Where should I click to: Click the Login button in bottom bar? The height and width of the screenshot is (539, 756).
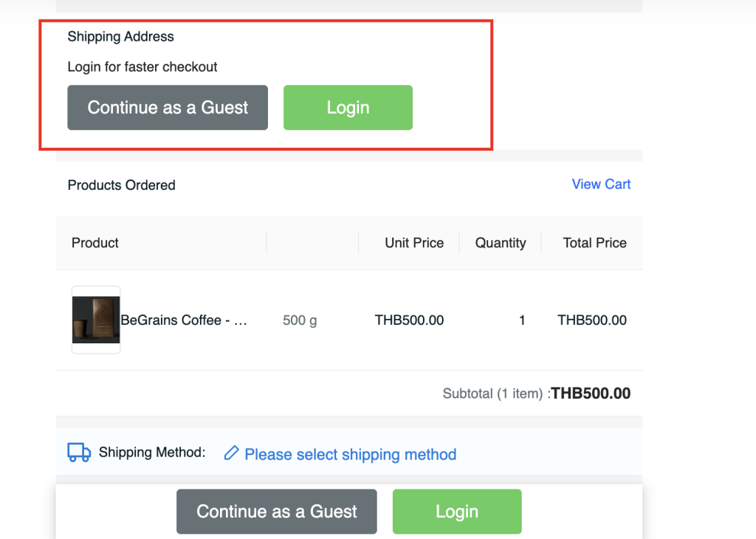click(x=457, y=512)
